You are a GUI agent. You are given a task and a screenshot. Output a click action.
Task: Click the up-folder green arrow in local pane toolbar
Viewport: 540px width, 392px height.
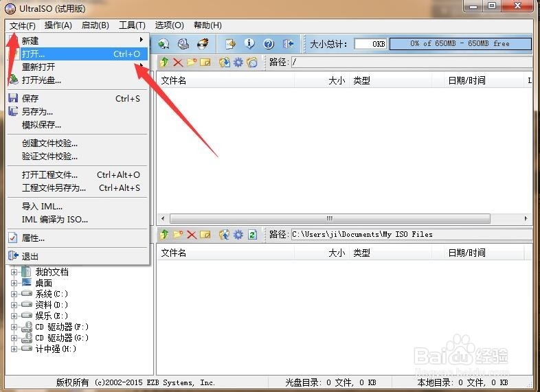click(x=164, y=235)
